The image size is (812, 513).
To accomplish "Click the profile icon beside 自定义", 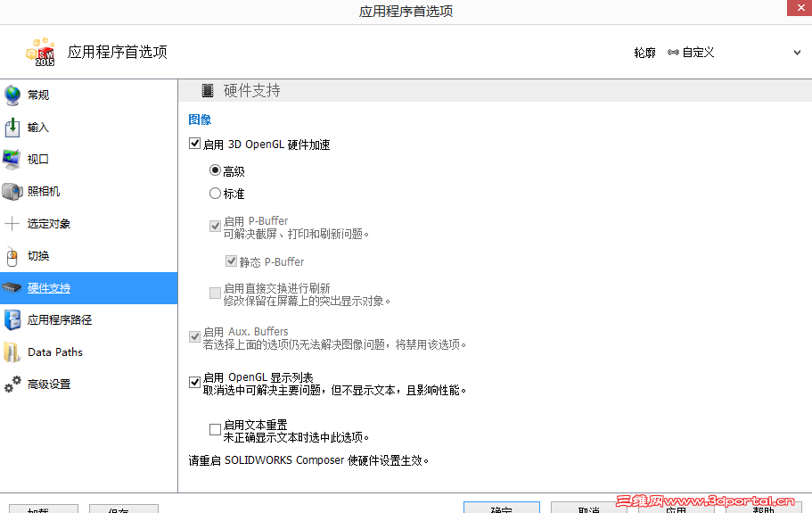I will 673,53.
